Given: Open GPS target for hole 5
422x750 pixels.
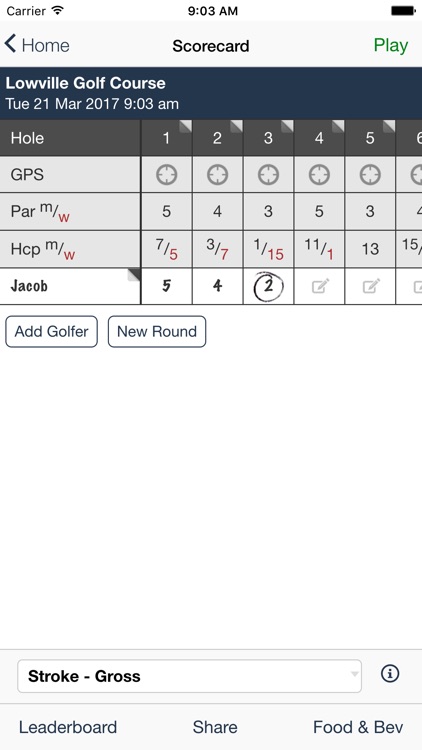Looking at the screenshot, I should coord(370,175).
